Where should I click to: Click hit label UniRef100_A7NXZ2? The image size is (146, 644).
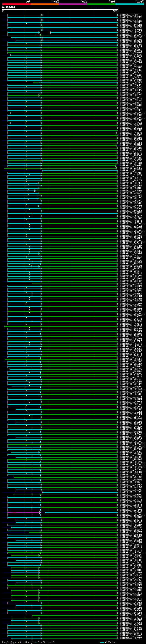click(x=131, y=123)
